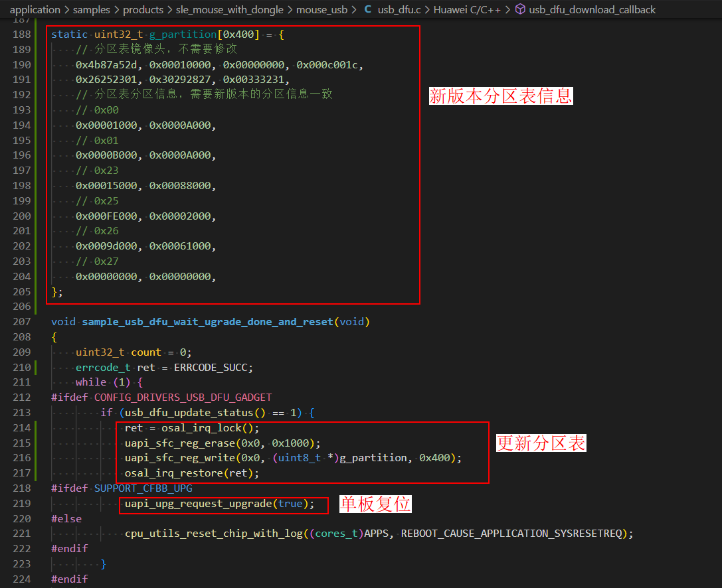Click the sample_usb_dfu_wait_ugrade_done_and_reset function name
This screenshot has height=588, width=722.
208,322
